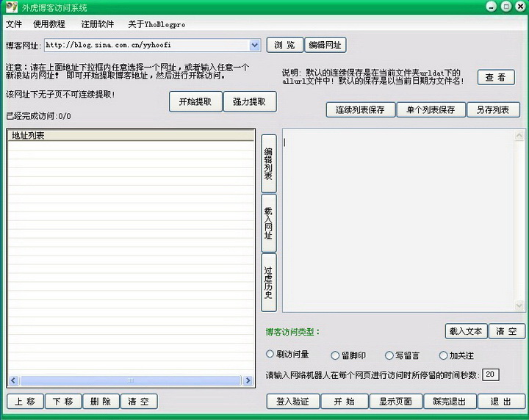This screenshot has width=529, height=420.
Task: Click the 显示页面 button
Action: [x=396, y=402]
